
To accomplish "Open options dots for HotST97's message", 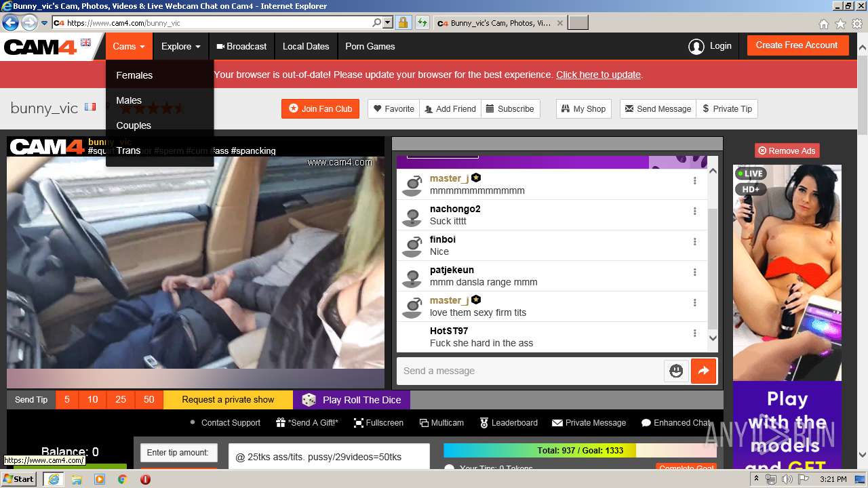I will 694,333.
